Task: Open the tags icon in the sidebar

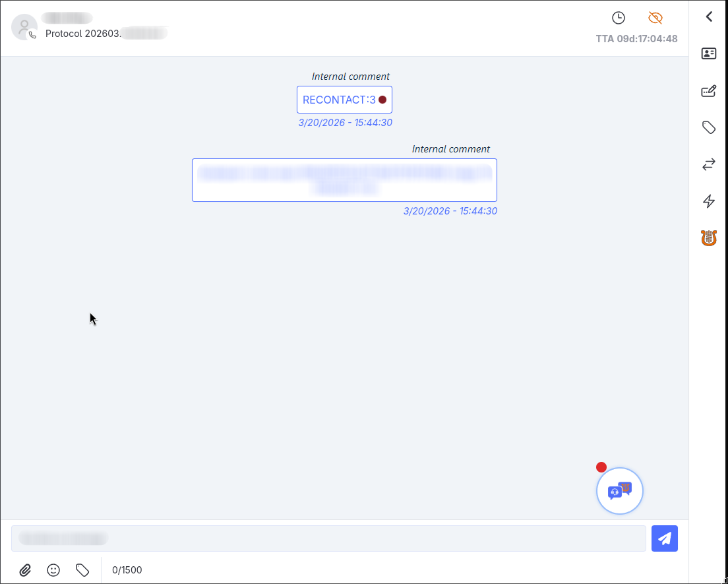Action: point(708,127)
